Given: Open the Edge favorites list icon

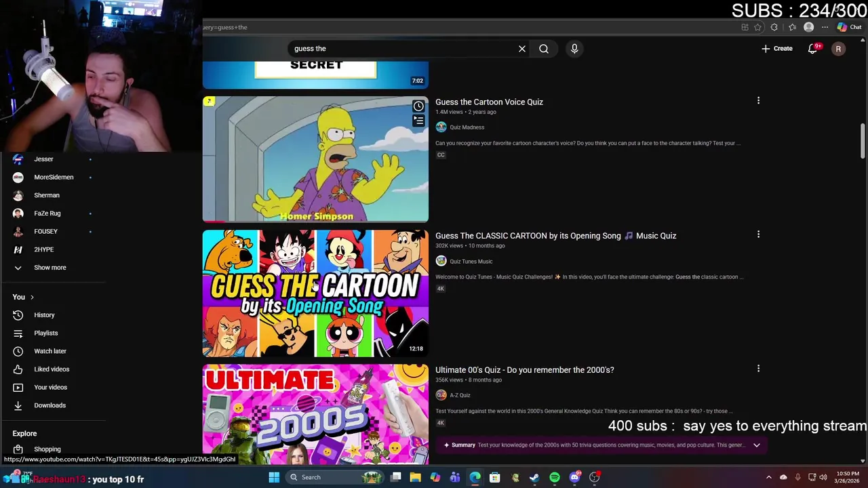Looking at the screenshot, I should coord(792,27).
